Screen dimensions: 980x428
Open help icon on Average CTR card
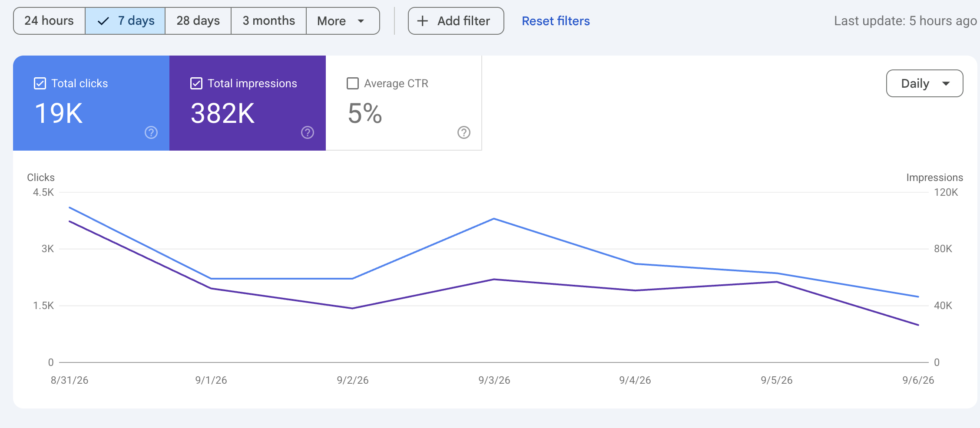coord(464,132)
